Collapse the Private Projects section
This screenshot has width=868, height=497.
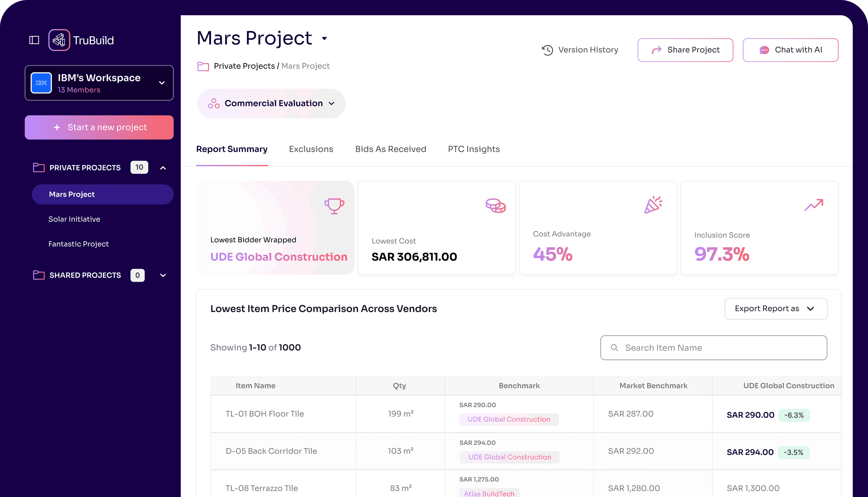pos(163,168)
